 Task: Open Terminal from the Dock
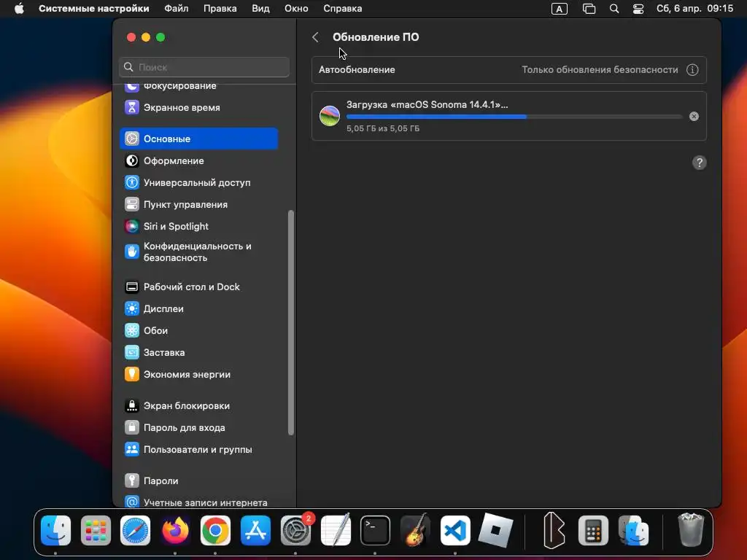tap(376, 530)
